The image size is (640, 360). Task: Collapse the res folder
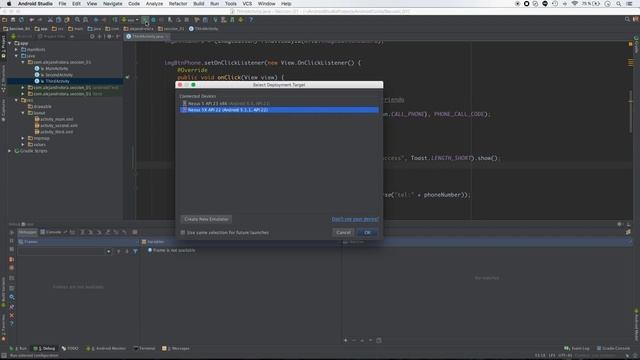pyautogui.click(x=16, y=100)
